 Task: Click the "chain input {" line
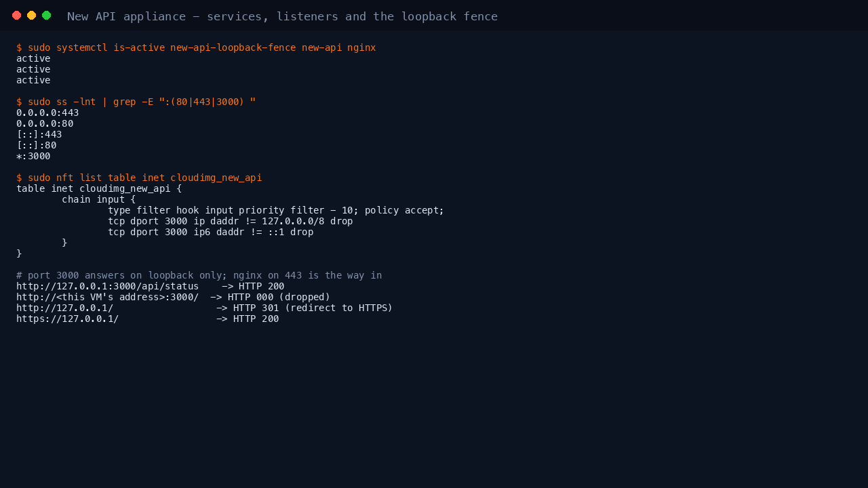point(99,199)
